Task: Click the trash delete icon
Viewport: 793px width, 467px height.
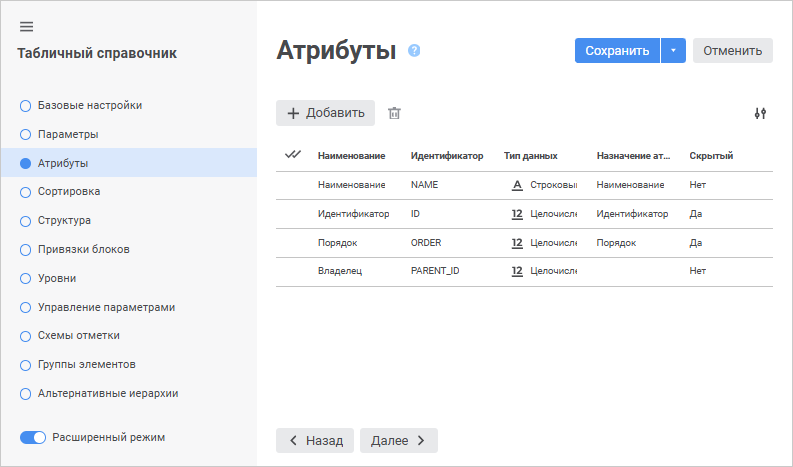Action: point(394,113)
